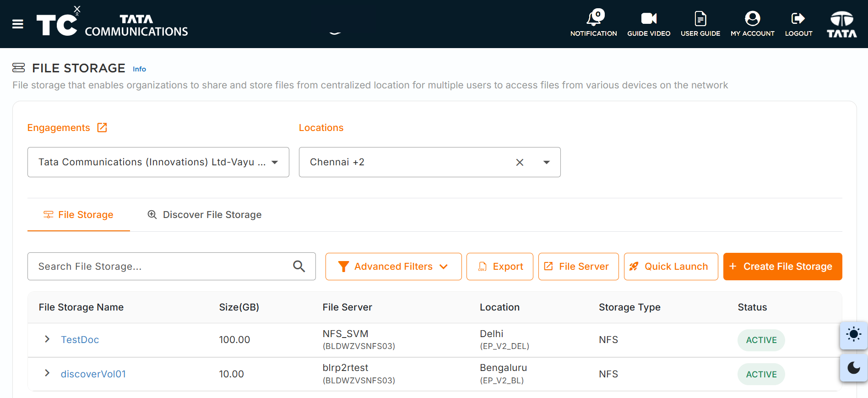Click the Quick Launch button
This screenshot has height=398, width=868.
click(x=671, y=267)
